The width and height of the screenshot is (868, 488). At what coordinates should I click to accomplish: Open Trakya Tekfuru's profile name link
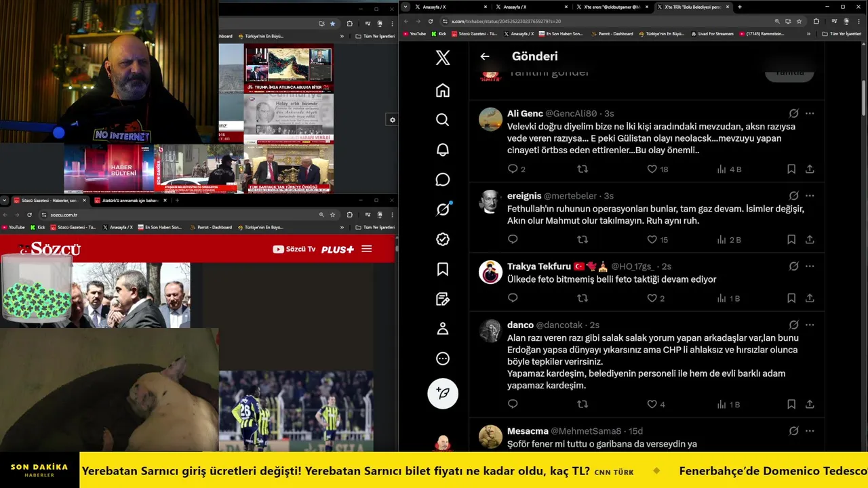pos(539,266)
